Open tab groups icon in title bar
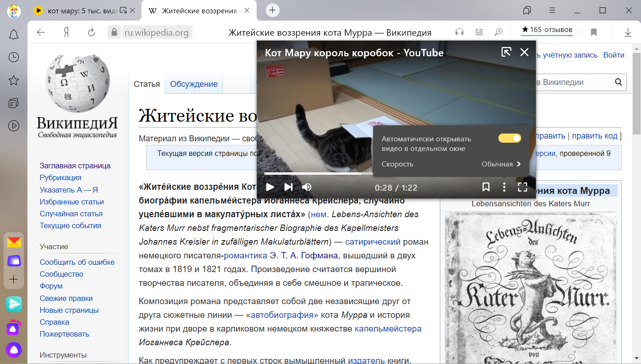This screenshot has width=641, height=364. coord(527,10)
